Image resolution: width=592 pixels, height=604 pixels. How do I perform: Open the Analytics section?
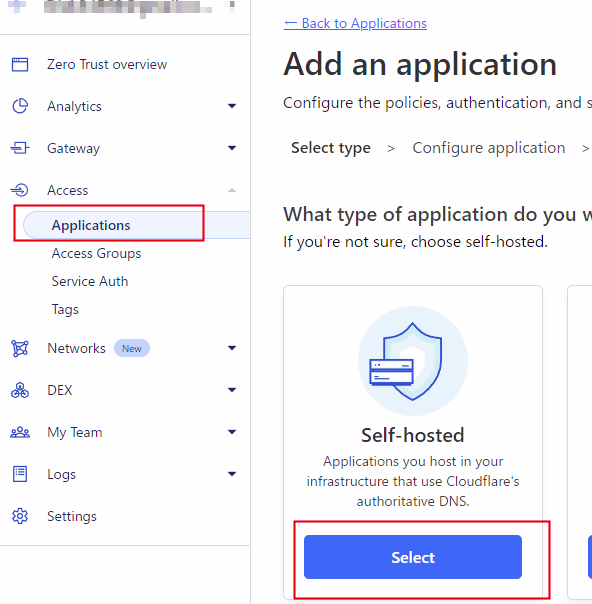click(74, 106)
